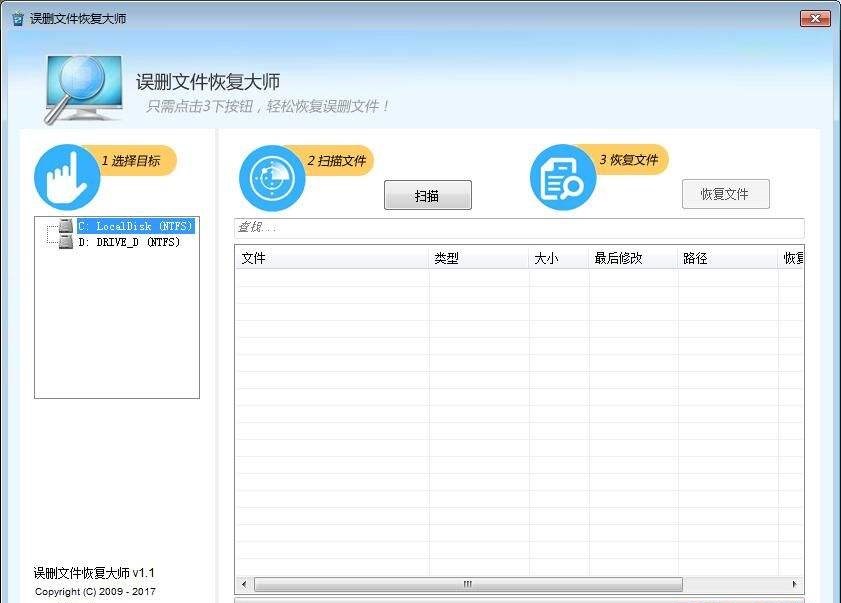Click the 恢复文件 recover button

click(725, 194)
